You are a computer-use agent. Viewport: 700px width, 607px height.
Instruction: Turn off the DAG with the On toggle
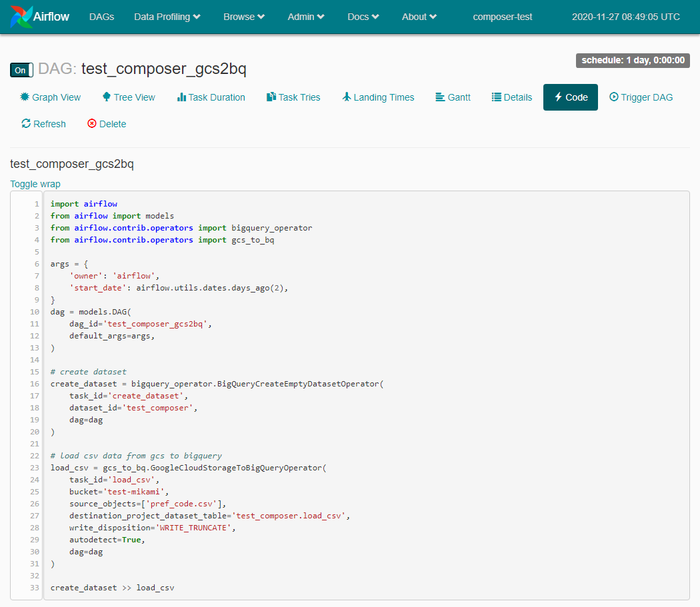[x=19, y=69]
